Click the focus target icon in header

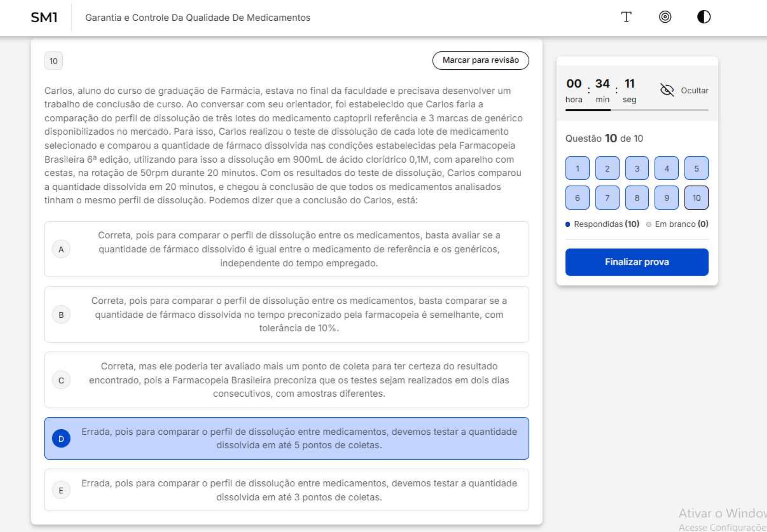(665, 17)
